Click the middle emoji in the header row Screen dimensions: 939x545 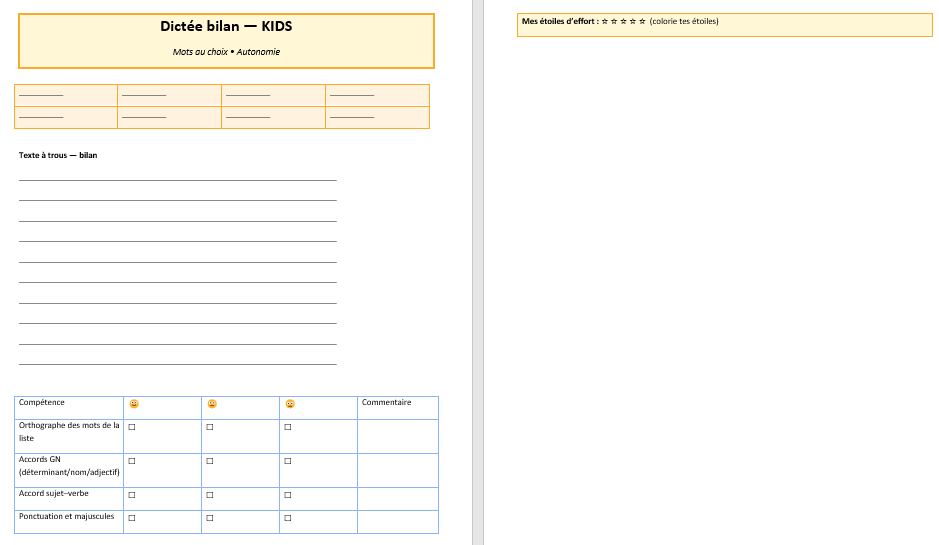211,404
